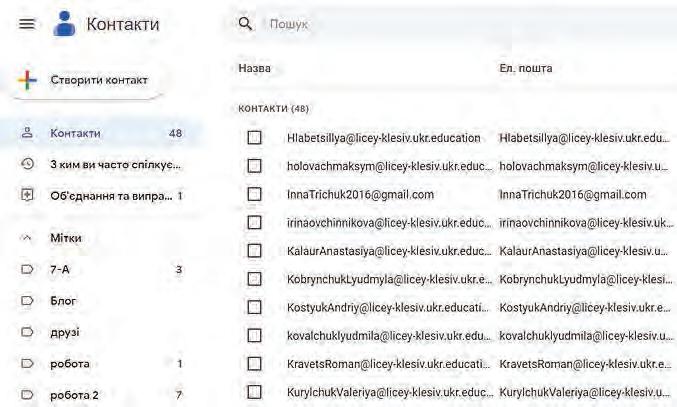This screenshot has height=407, width=677.
Task: Tick checkbox for KostyukAndriy contact
Action: tap(254, 307)
